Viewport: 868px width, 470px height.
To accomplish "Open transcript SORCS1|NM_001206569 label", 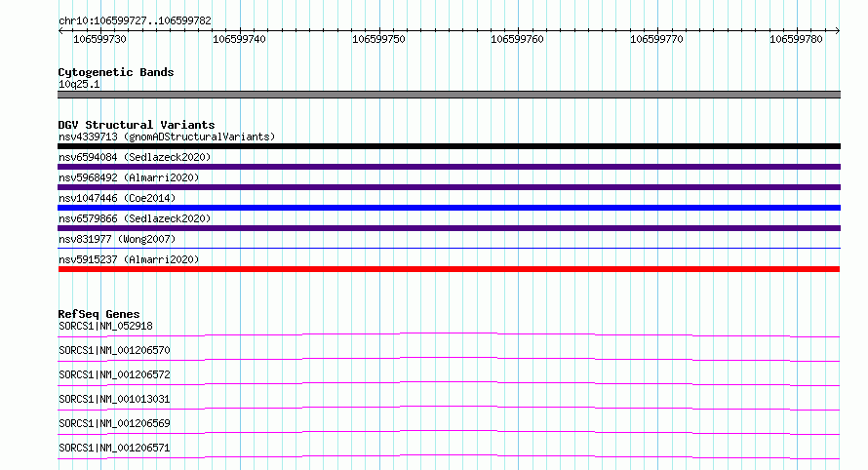I will tap(114, 423).
